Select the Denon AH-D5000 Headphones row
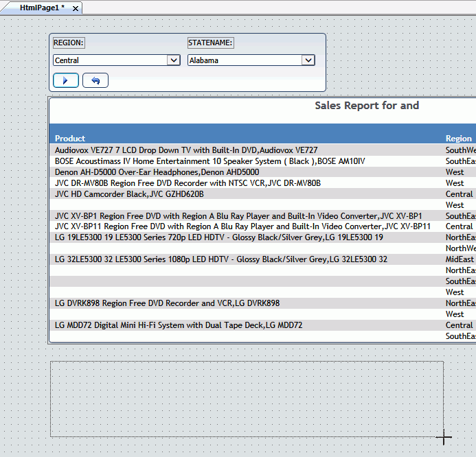The width and height of the screenshot is (476, 457). pyautogui.click(x=262, y=172)
